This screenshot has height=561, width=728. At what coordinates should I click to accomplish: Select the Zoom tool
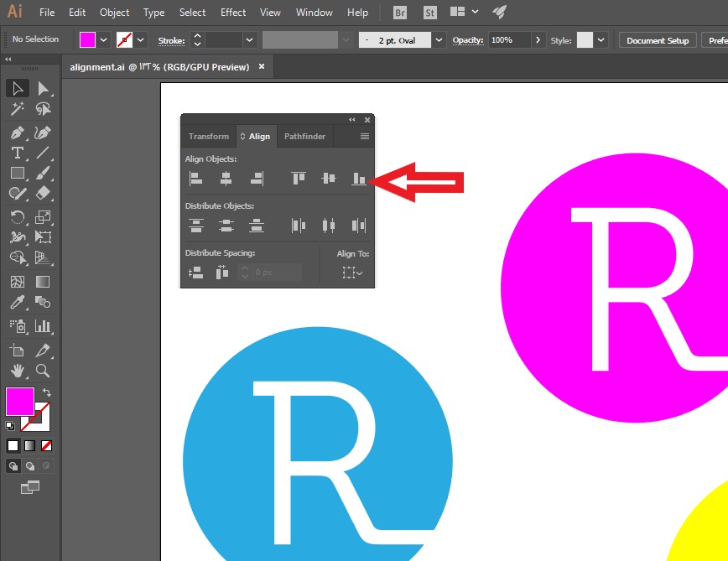(x=43, y=371)
